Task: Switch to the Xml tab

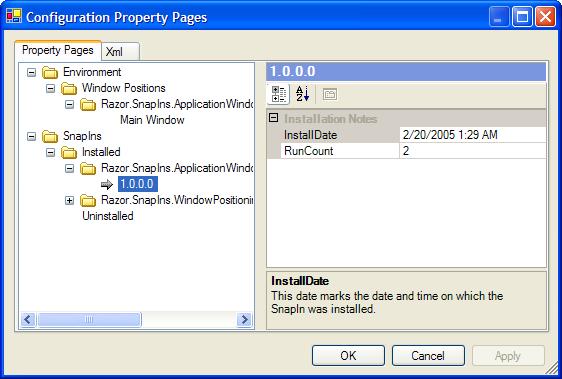Action: coord(120,51)
